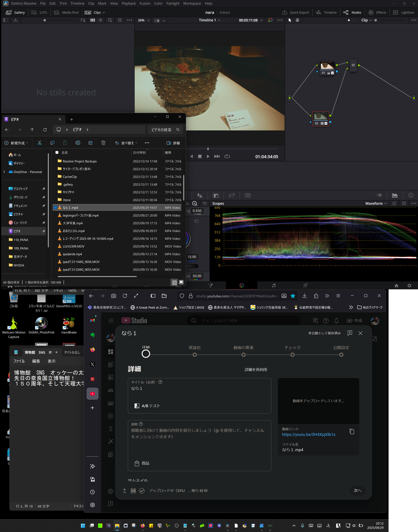Toggle the select-all checkbox beside 名前 header

[57, 153]
